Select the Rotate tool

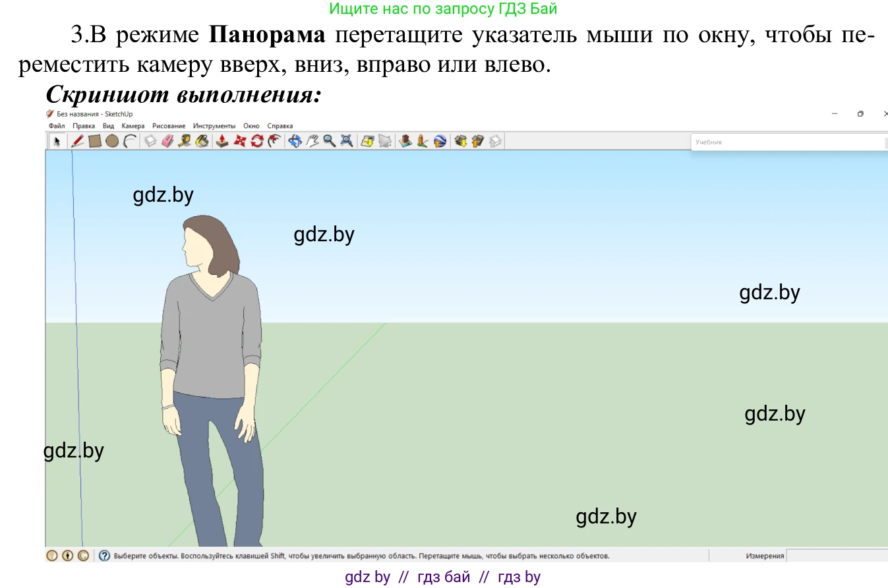point(256,141)
